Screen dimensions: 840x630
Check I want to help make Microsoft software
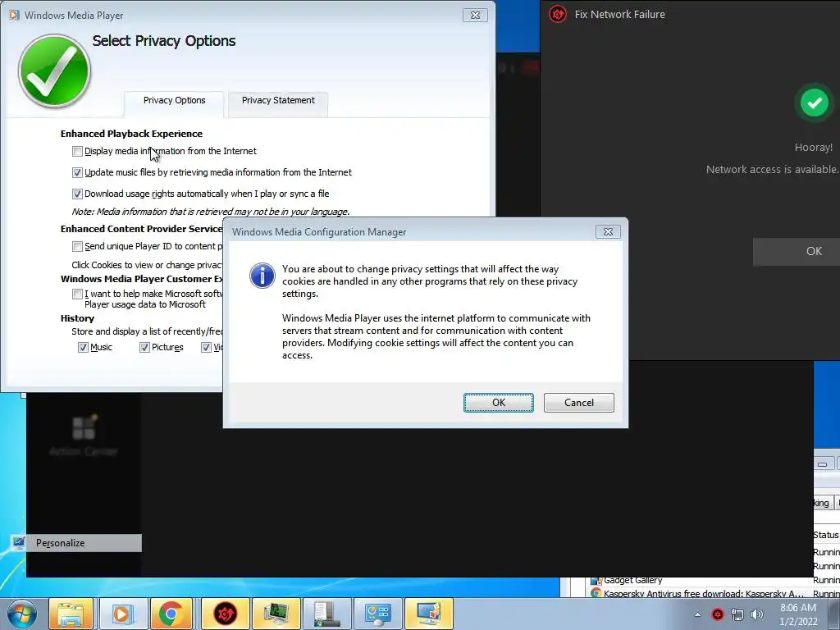pyautogui.click(x=77, y=294)
